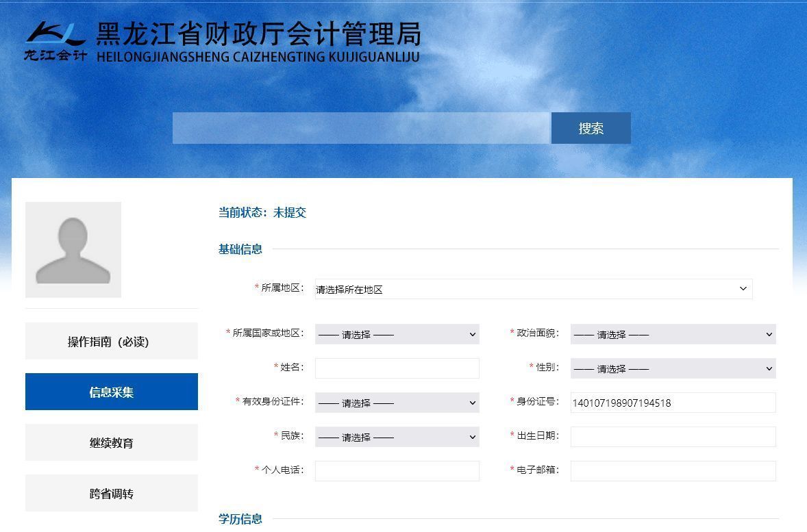Screen dimensions: 807x532
Task: Click the 搜索 search button
Action: pos(590,128)
